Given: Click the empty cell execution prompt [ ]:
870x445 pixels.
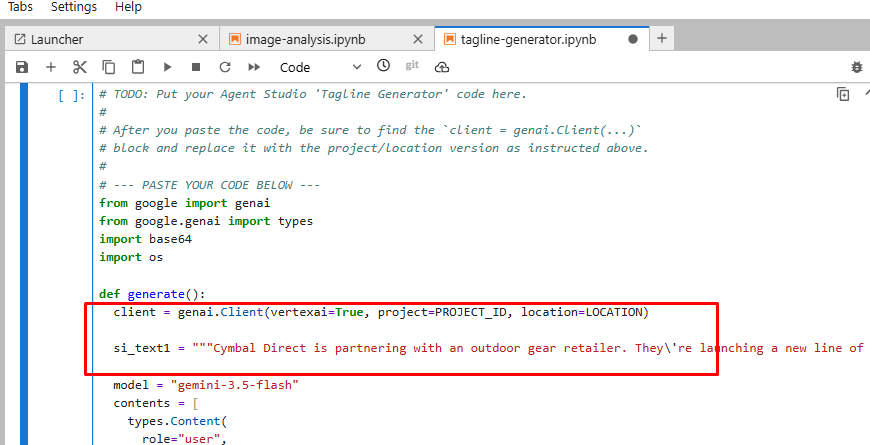Looking at the screenshot, I should [x=72, y=95].
